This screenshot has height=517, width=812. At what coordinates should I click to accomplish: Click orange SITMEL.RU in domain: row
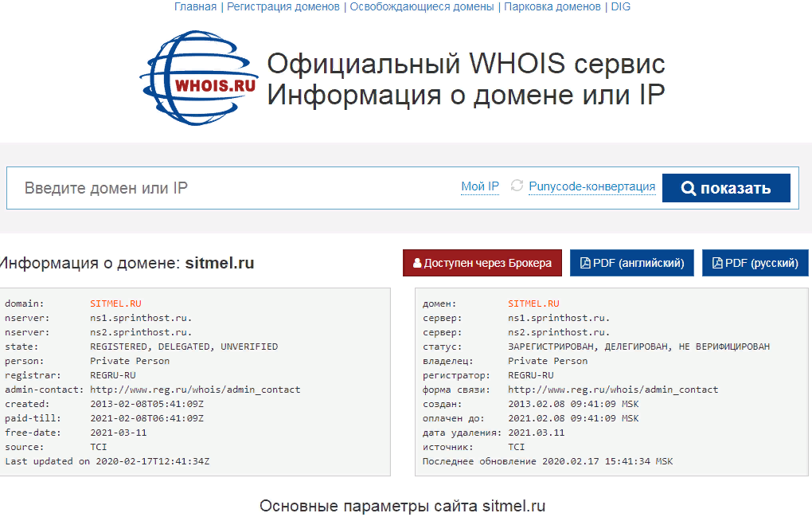115,304
